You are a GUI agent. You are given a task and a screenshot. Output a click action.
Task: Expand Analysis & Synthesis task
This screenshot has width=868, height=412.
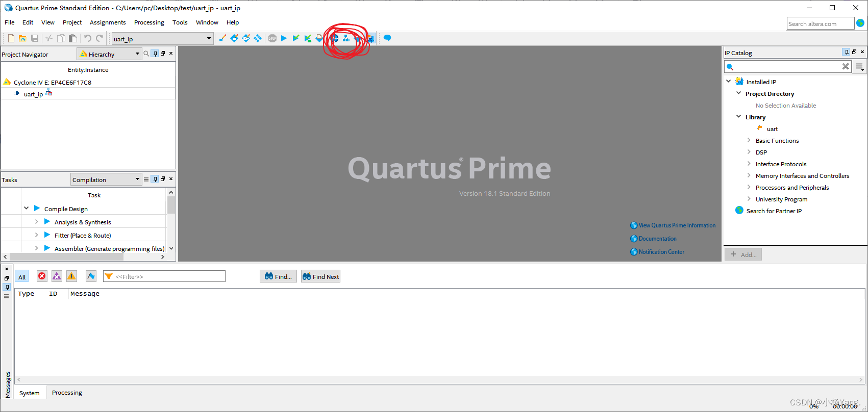coord(36,221)
